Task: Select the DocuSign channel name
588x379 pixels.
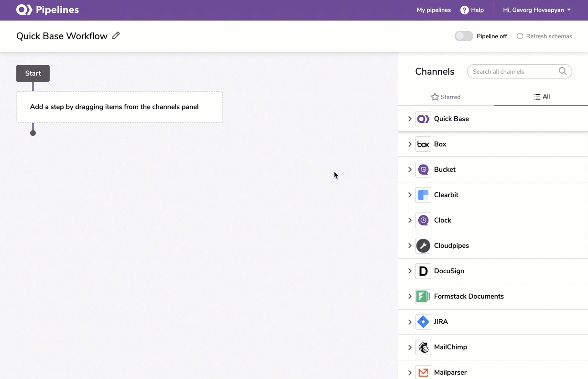Action: 449,271
